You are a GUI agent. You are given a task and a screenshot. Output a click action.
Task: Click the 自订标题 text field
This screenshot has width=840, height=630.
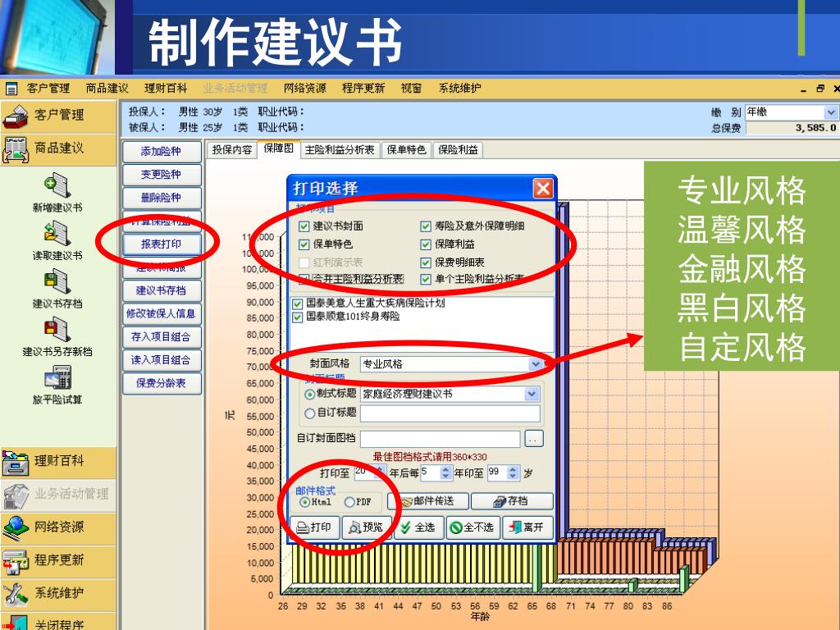pos(450,413)
